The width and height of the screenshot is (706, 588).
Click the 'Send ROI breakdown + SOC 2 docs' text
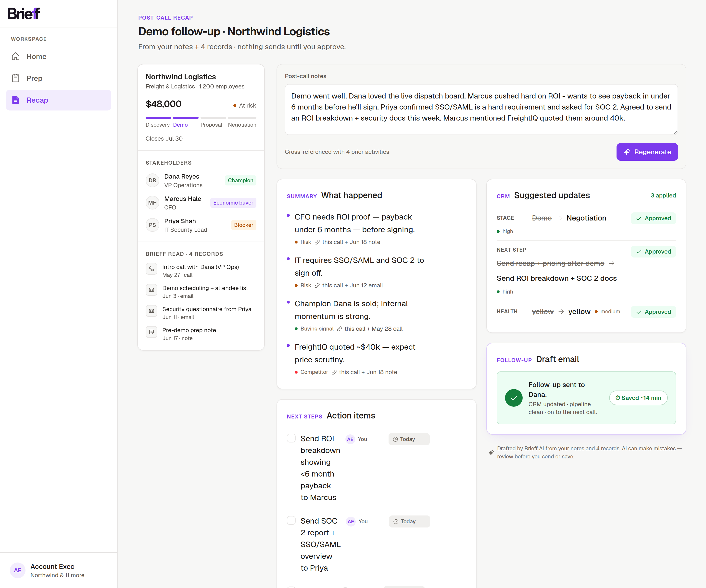(557, 279)
